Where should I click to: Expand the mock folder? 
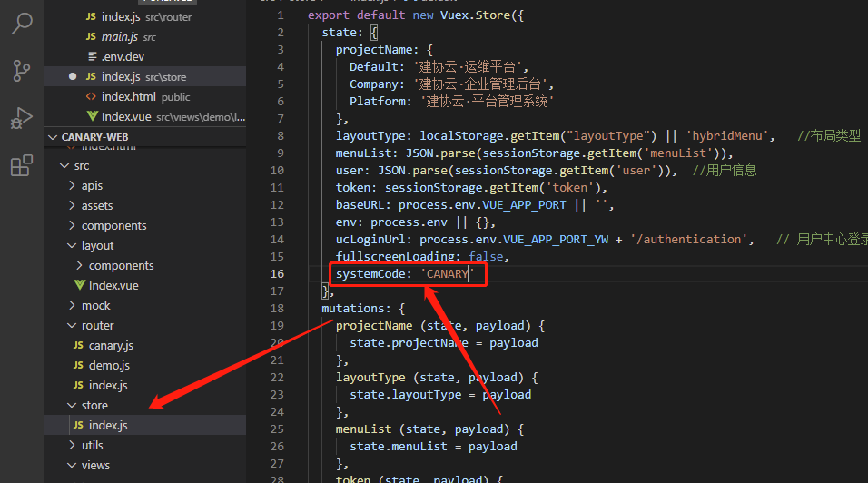click(145, 305)
